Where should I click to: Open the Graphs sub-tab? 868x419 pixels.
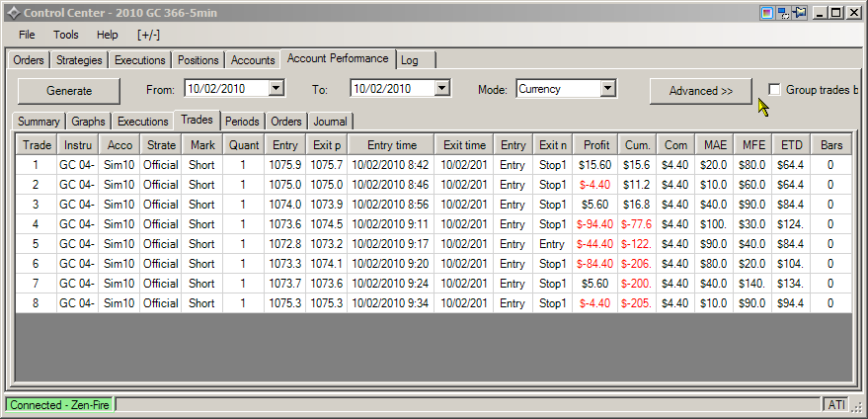(x=88, y=122)
